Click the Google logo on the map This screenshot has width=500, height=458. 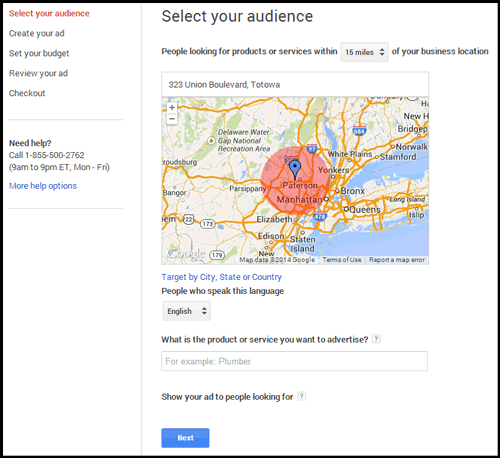point(186,254)
